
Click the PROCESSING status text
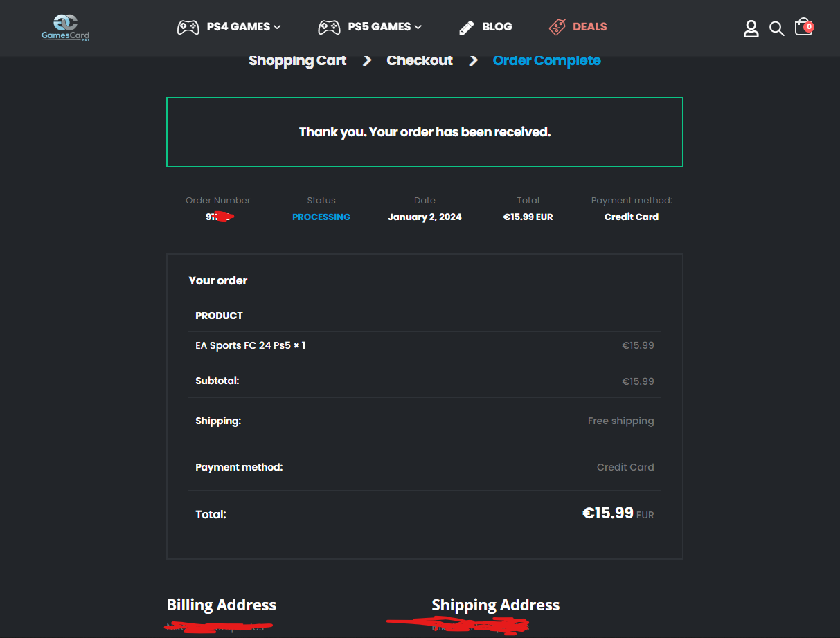pos(321,217)
